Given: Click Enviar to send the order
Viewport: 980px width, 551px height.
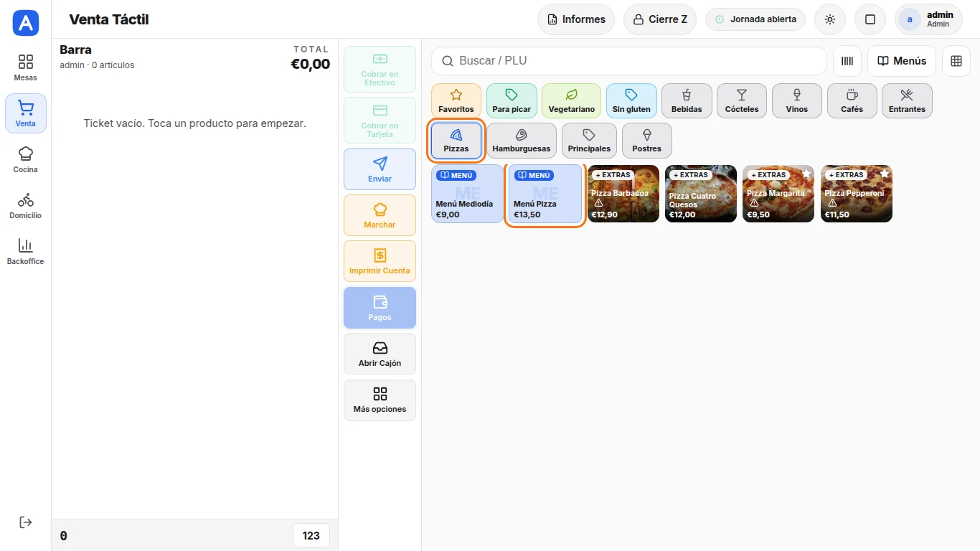Looking at the screenshot, I should [380, 169].
